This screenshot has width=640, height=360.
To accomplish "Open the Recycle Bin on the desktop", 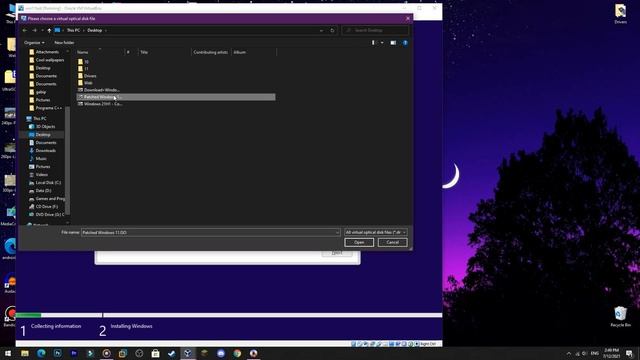I will pos(620,317).
